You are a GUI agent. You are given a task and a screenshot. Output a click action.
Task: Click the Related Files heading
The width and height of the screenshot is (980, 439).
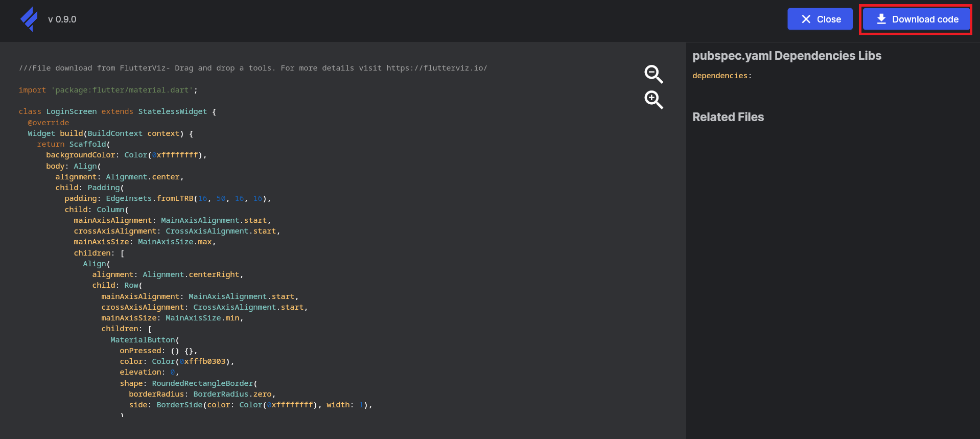click(728, 117)
